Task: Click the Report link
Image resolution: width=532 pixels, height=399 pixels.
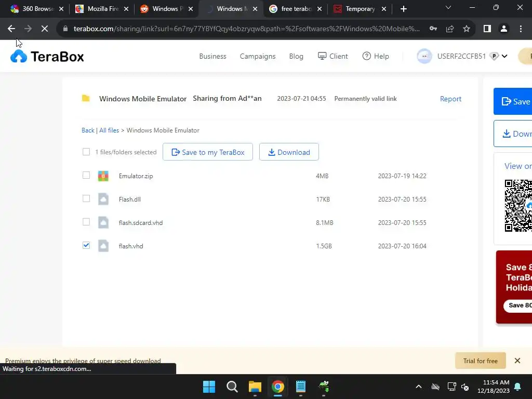Action: coord(450,99)
